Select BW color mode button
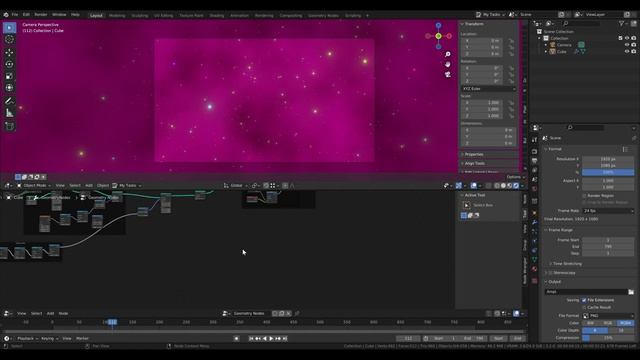This screenshot has width=640, height=360. pyautogui.click(x=591, y=323)
